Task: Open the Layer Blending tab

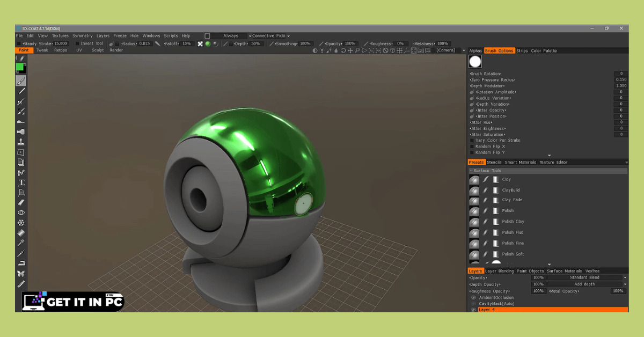Action: tap(500, 271)
